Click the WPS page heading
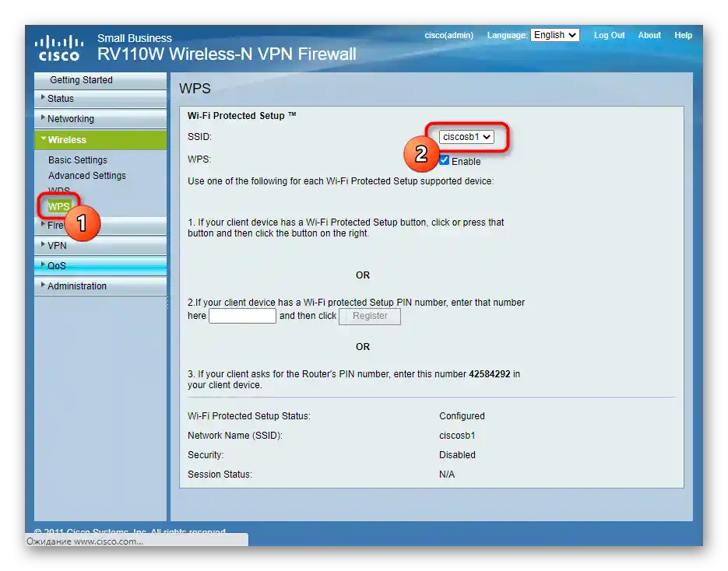Image resolution: width=728 pixels, height=571 pixels. (x=195, y=88)
